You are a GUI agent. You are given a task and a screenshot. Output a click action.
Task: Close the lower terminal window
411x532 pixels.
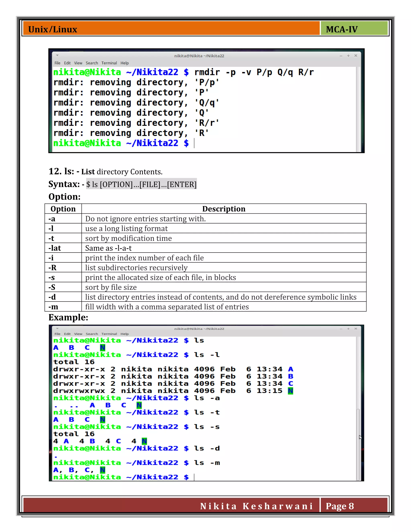pyautogui.click(x=355, y=329)
